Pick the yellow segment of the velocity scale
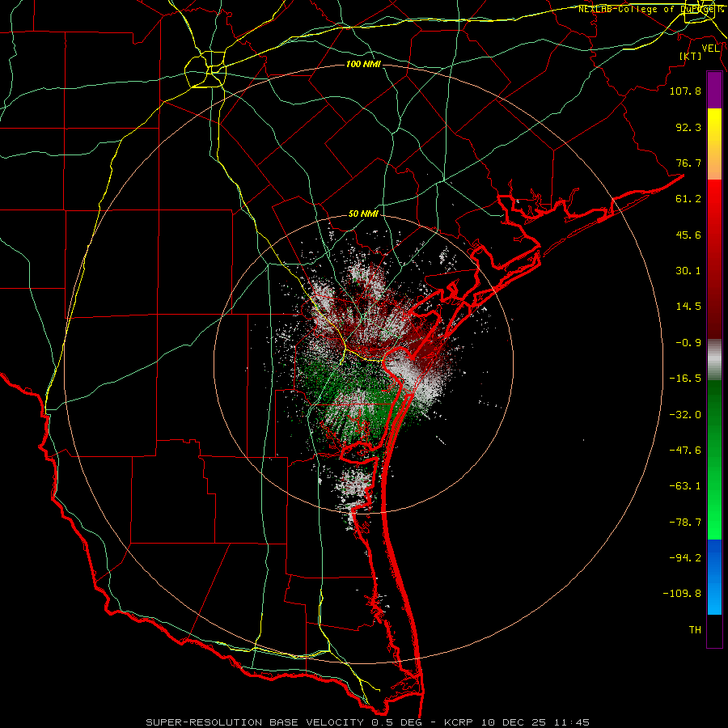 tap(714, 144)
